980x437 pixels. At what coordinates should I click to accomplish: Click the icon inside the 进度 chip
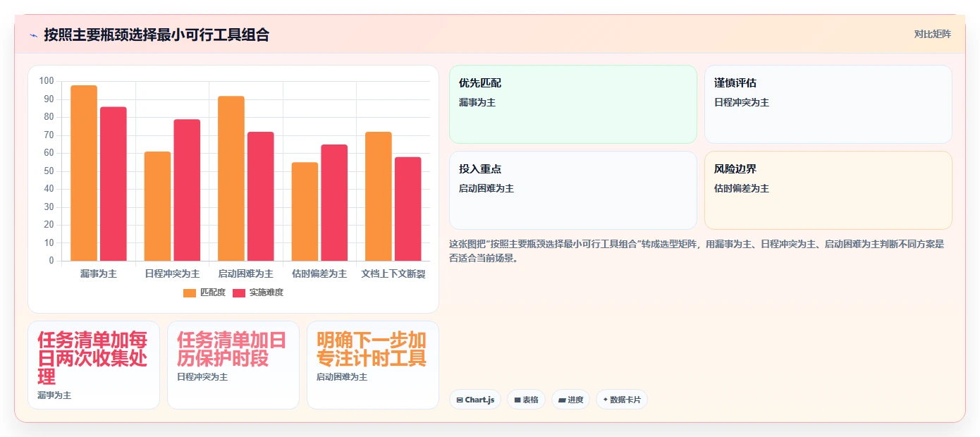pos(562,400)
